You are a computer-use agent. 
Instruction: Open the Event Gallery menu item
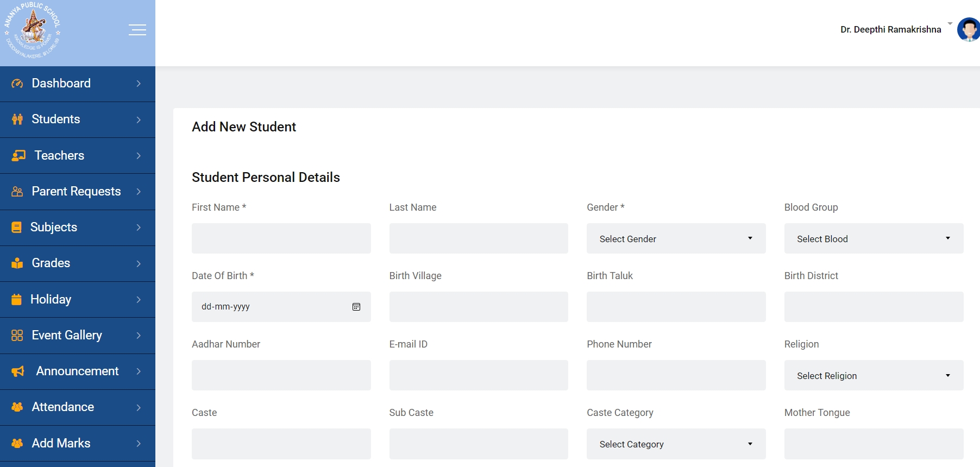[x=78, y=336]
